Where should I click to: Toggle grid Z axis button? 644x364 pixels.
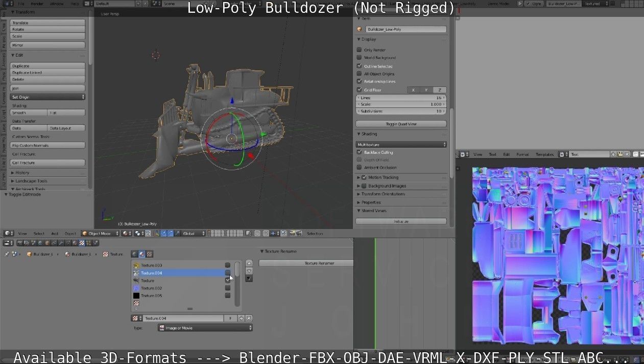(x=439, y=90)
